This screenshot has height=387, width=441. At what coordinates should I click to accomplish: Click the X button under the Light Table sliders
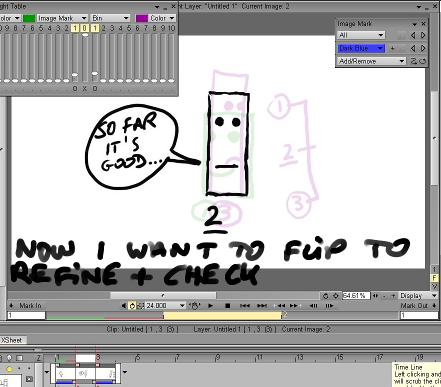coord(85,88)
